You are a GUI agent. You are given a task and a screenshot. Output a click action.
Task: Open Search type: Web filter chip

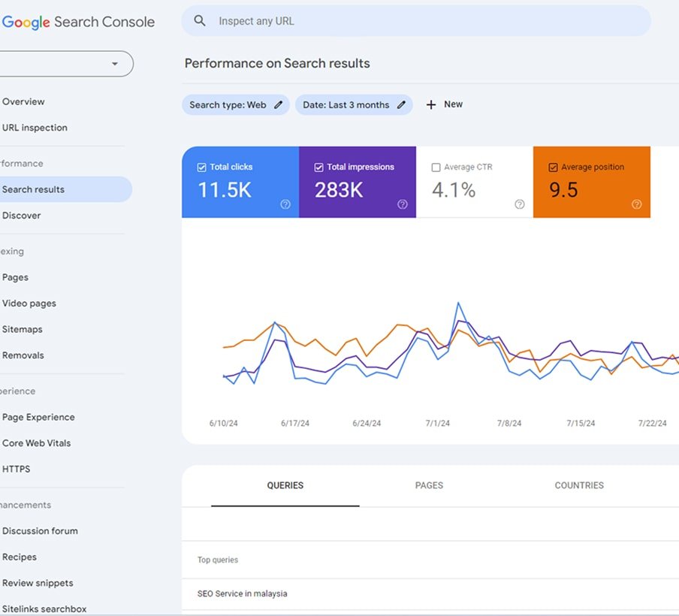[x=236, y=105]
